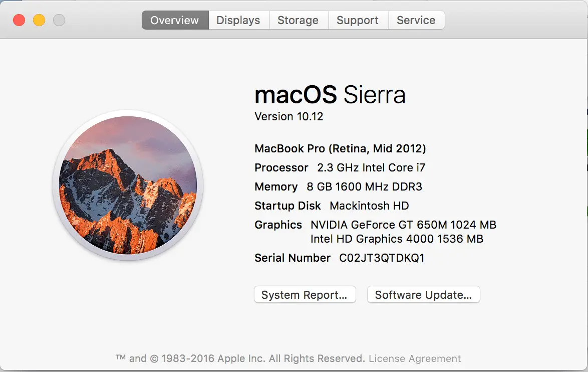This screenshot has width=588, height=372.
Task: Click the grayed-out zoom window button
Action: pyautogui.click(x=59, y=21)
